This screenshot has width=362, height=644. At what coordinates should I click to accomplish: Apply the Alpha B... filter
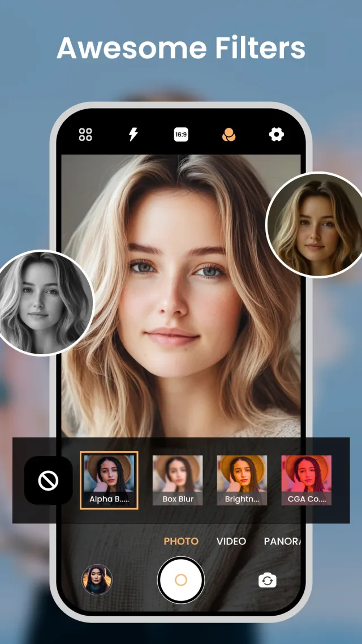(109, 480)
